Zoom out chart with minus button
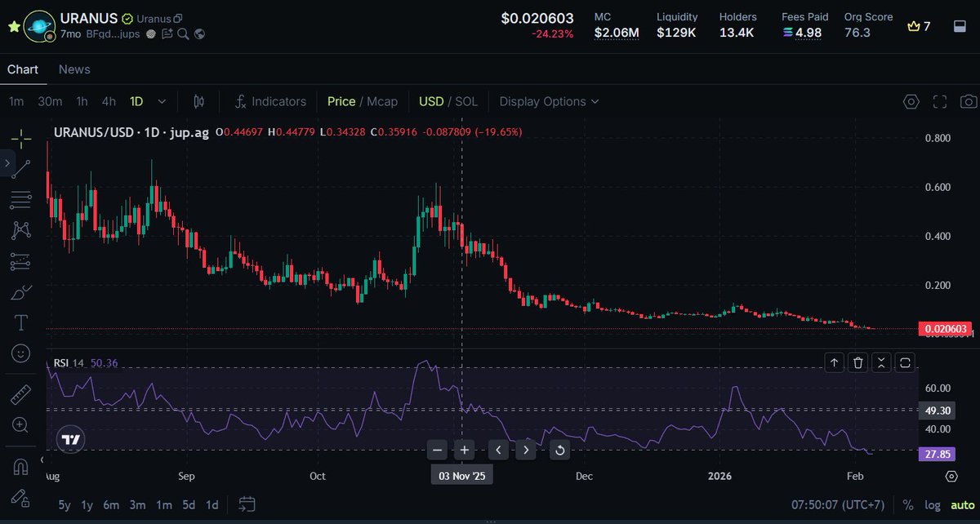Image resolution: width=980 pixels, height=524 pixels. click(x=438, y=449)
